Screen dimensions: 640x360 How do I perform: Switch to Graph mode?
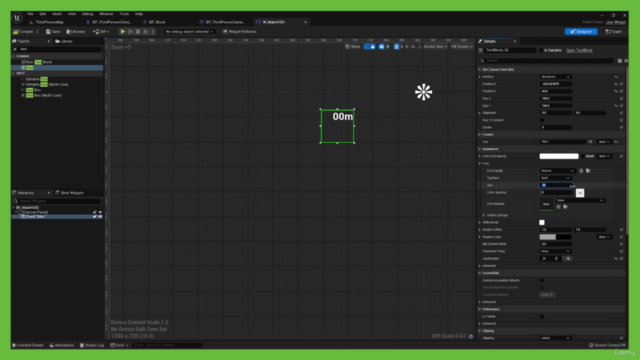point(613,31)
